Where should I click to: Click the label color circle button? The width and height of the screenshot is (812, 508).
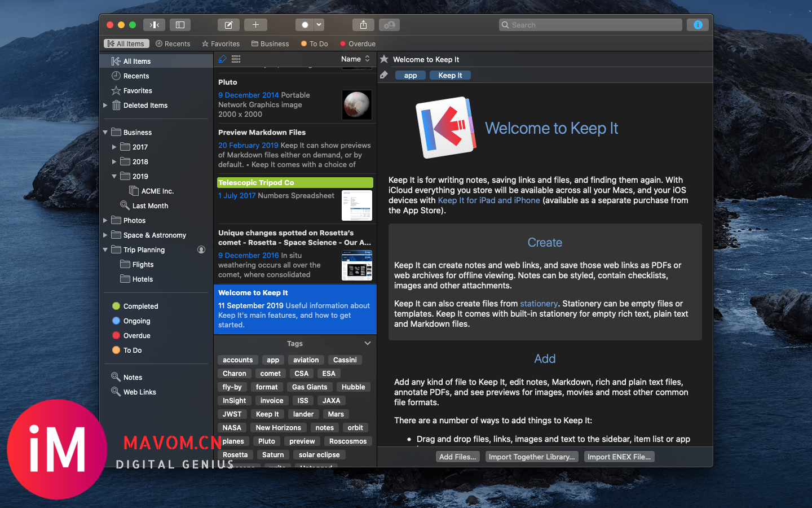click(305, 25)
